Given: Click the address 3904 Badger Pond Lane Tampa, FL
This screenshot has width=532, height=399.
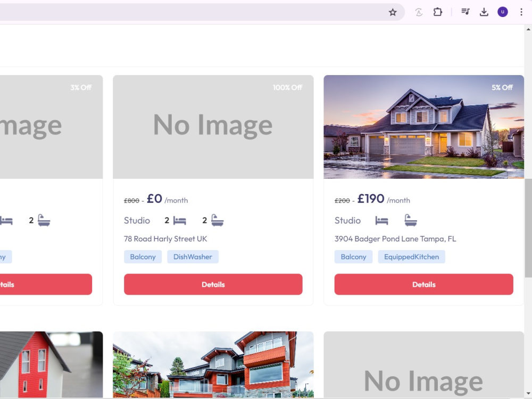Looking at the screenshot, I should 395,239.
